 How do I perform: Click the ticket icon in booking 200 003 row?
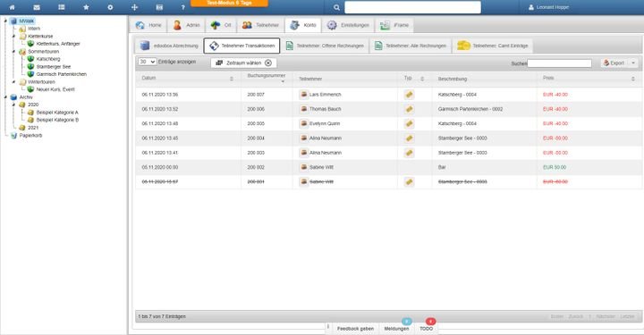[x=409, y=153]
